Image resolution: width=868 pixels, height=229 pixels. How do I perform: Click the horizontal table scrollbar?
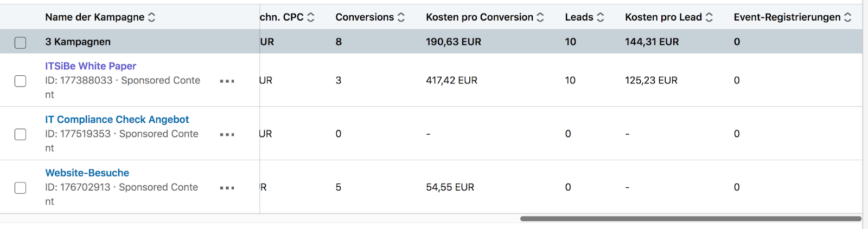tap(690, 219)
